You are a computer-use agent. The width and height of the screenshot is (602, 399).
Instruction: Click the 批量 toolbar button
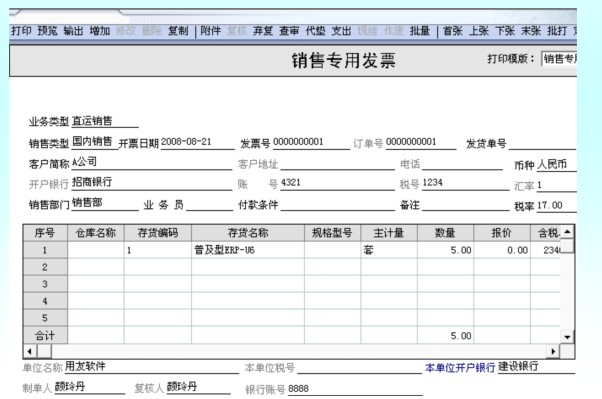pyautogui.click(x=420, y=31)
